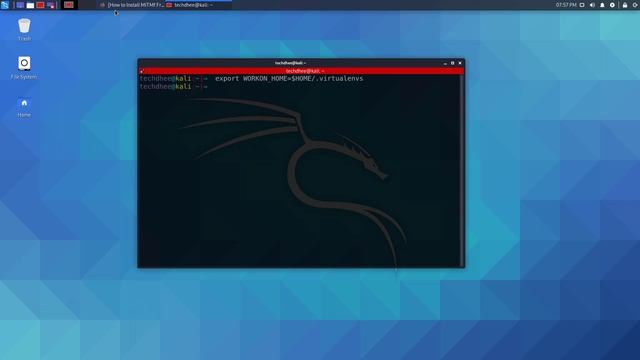640x360 pixels.
Task: Click the small icon at left of red tab bar
Action: (141, 71)
